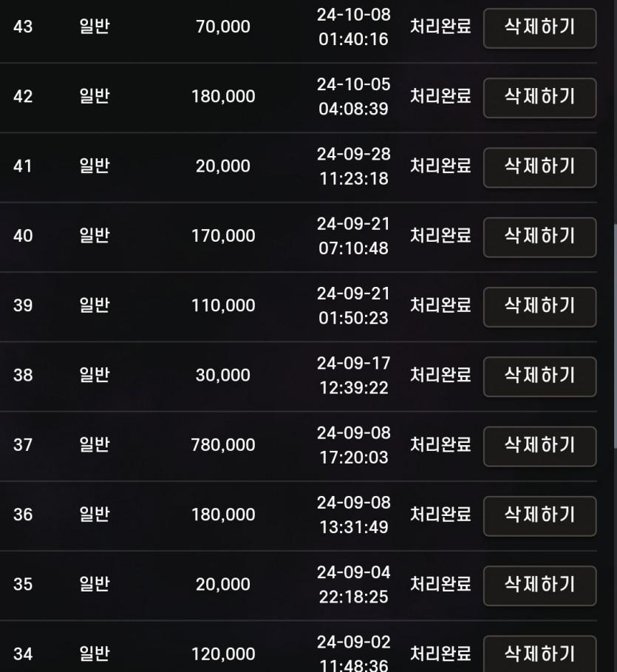Click delete button for row 39
The width and height of the screenshot is (617, 672).
click(x=539, y=306)
